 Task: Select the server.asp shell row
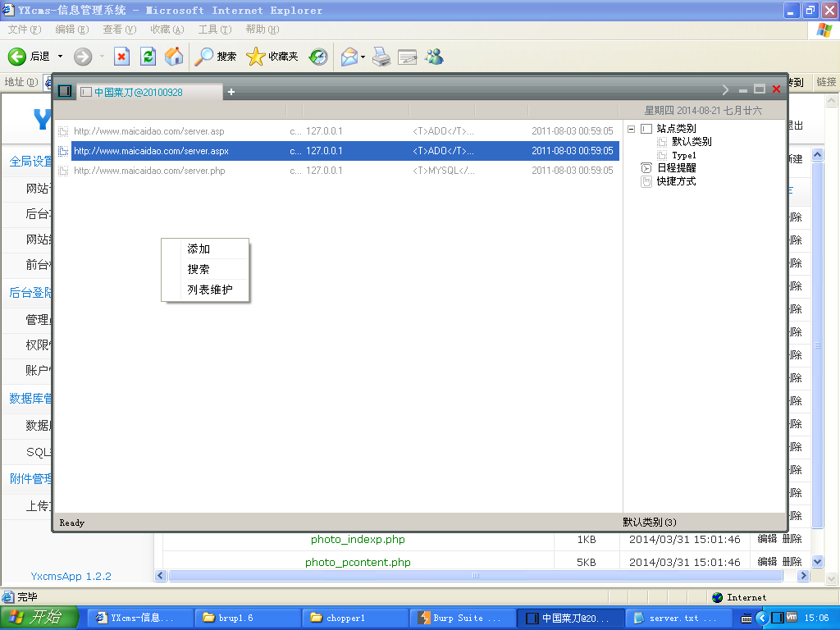tap(337, 131)
